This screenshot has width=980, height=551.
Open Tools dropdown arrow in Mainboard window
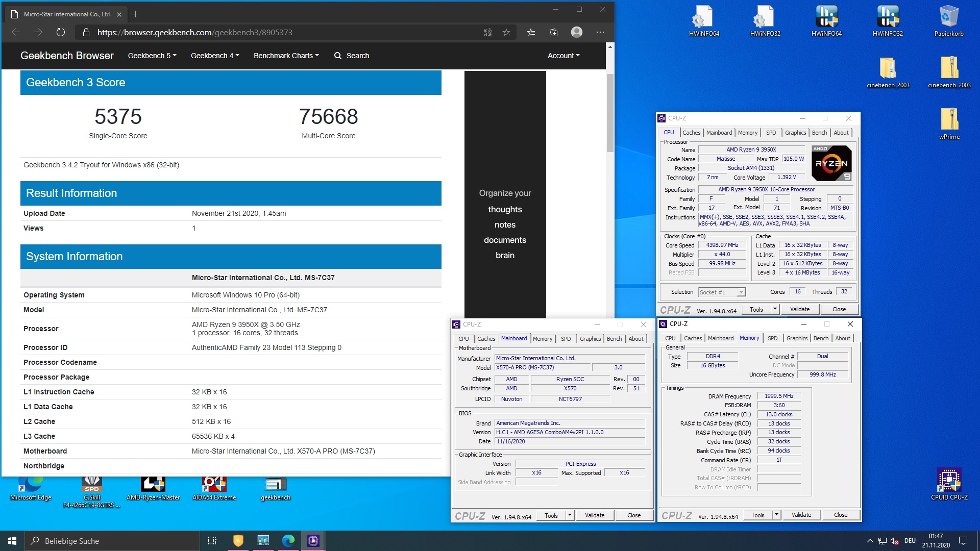(570, 515)
